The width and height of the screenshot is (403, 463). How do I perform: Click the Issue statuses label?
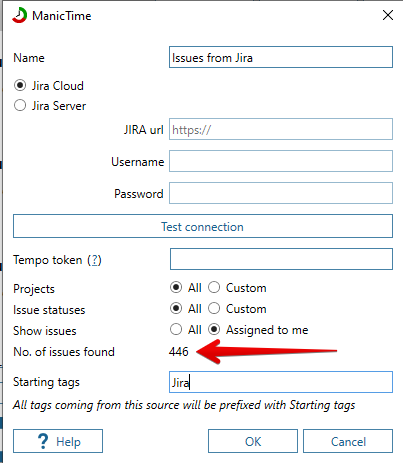tap(49, 310)
